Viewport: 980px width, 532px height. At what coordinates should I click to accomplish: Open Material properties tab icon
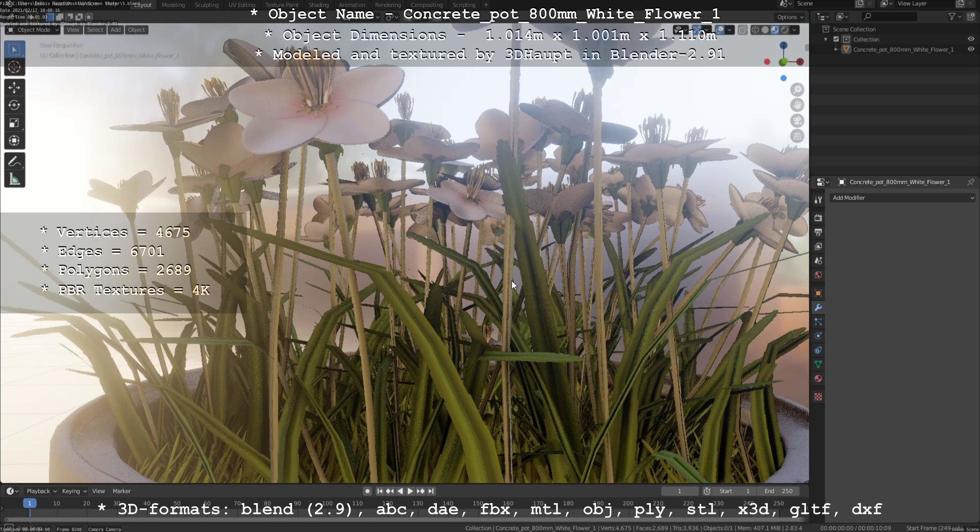coord(818,378)
